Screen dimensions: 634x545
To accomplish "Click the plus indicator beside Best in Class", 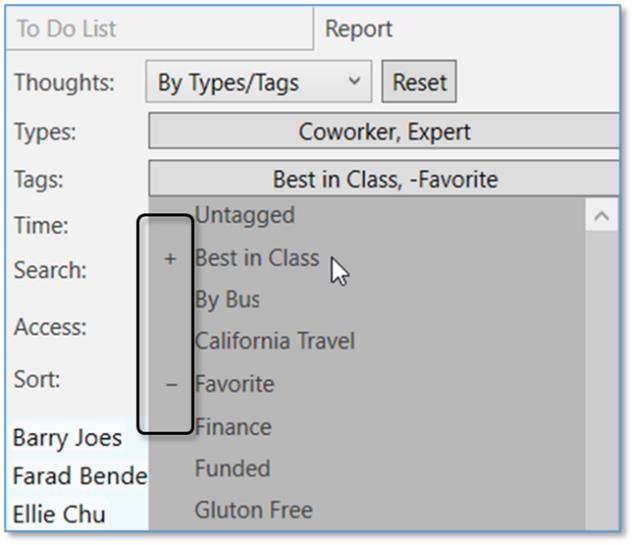I will [170, 259].
